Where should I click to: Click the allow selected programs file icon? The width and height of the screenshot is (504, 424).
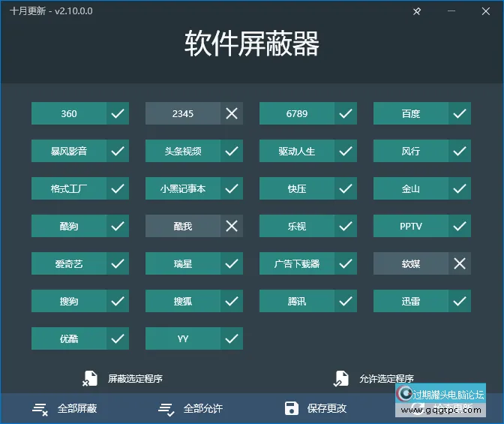coord(340,378)
